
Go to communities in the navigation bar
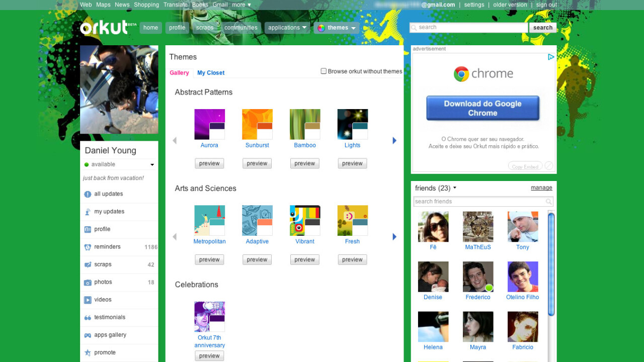click(x=240, y=28)
